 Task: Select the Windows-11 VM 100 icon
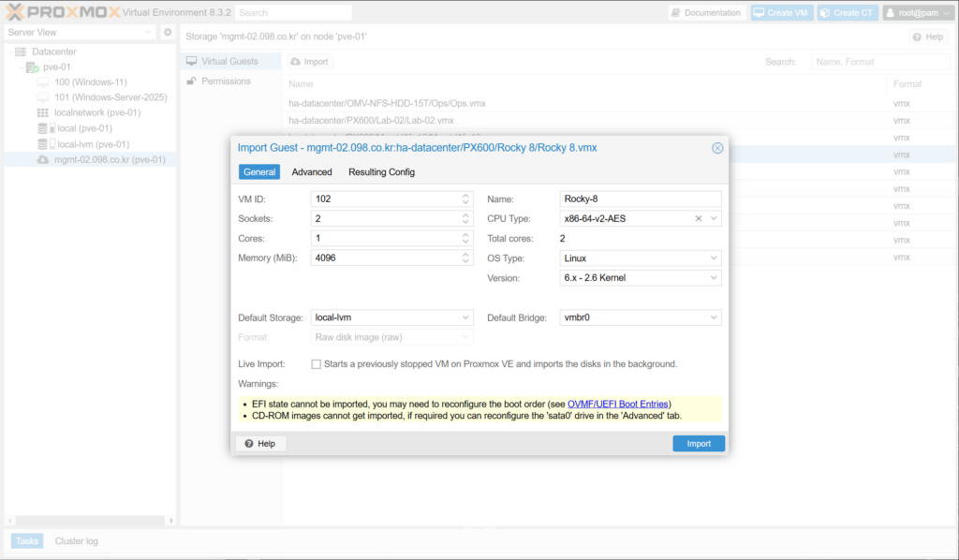(x=43, y=82)
